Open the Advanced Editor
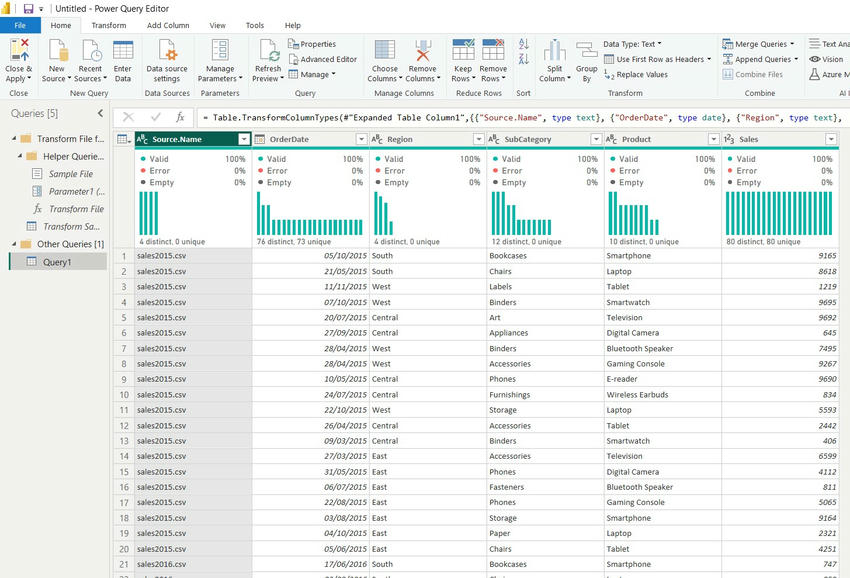 pos(323,59)
